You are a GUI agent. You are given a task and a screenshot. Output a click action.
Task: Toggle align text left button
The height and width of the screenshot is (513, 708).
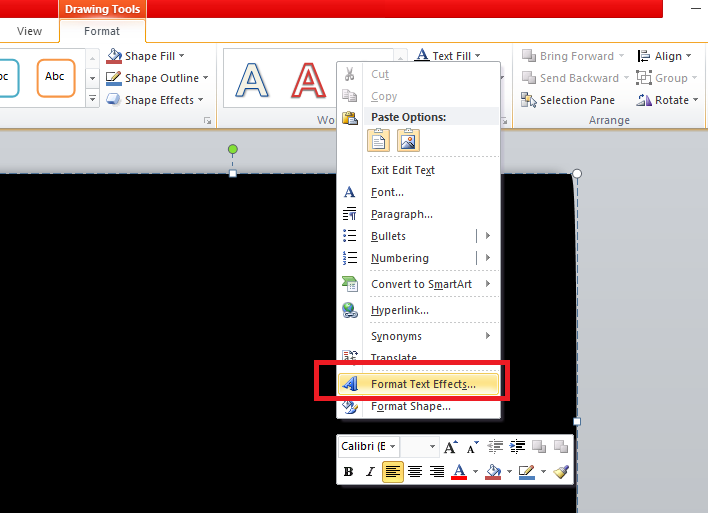tap(393, 472)
